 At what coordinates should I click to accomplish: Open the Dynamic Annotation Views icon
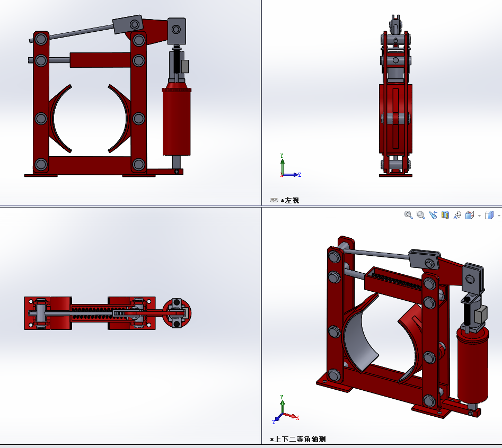(457, 215)
